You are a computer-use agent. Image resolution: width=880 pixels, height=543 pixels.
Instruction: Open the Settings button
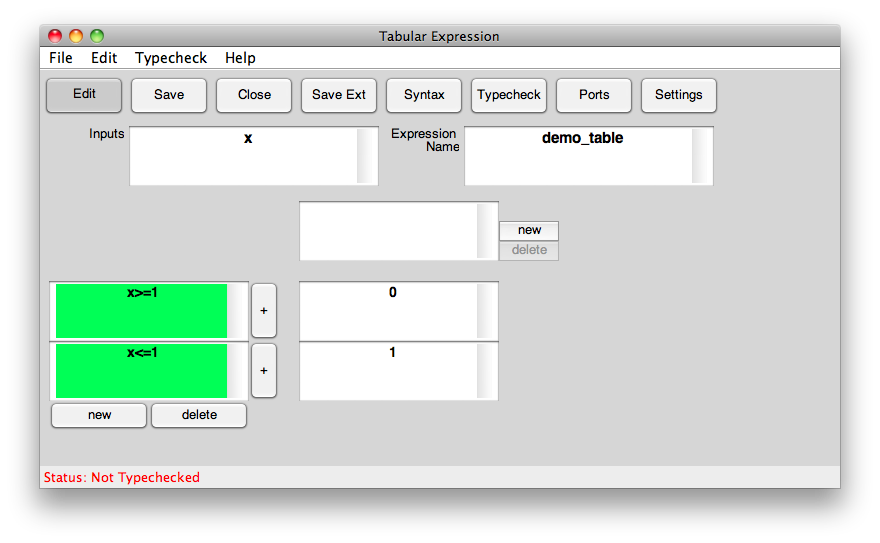pos(679,95)
